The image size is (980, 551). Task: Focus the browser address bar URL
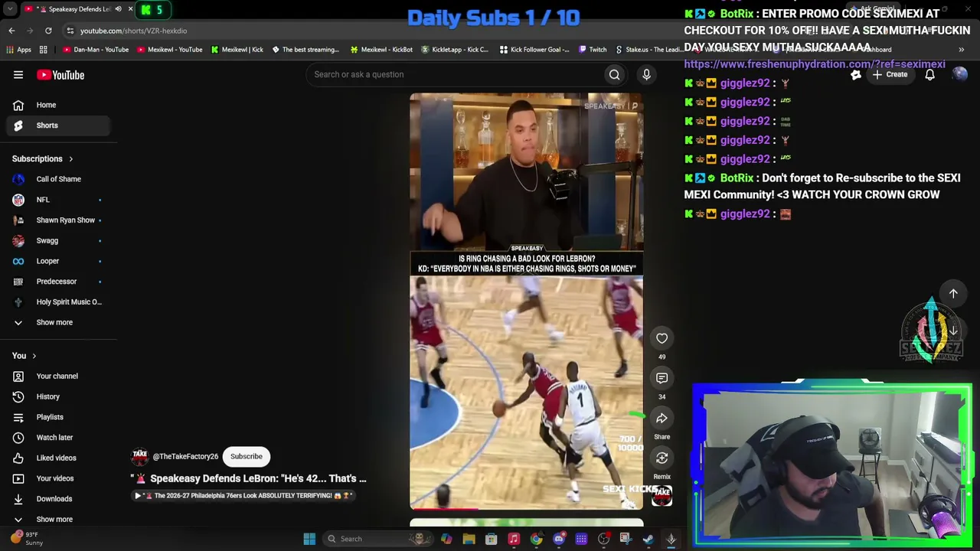click(133, 31)
